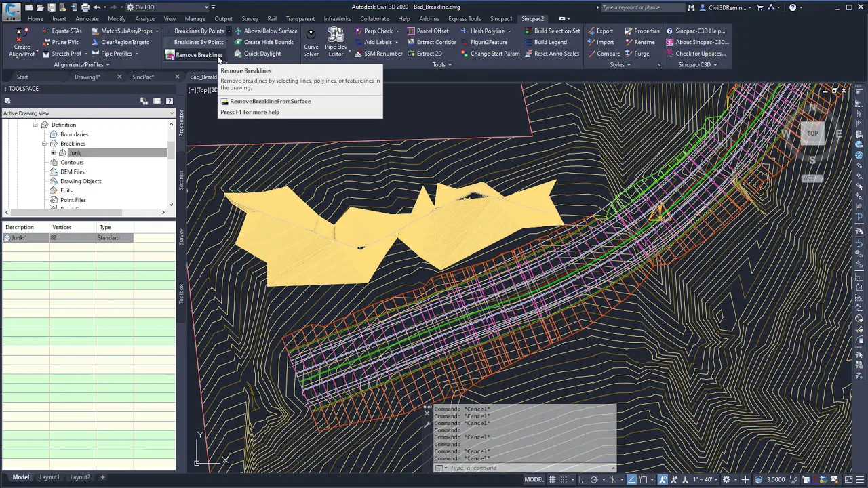Click the Figure2Feature tool
The image size is (868, 488).
point(483,42)
